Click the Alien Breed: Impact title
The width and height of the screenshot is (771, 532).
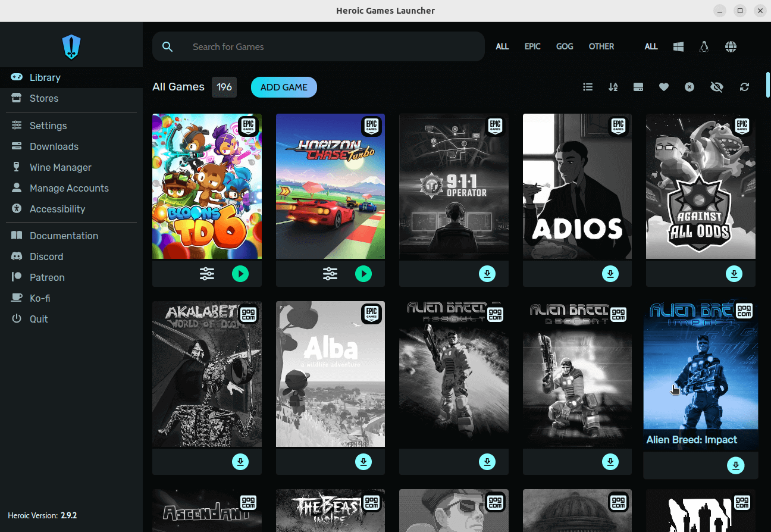692,440
